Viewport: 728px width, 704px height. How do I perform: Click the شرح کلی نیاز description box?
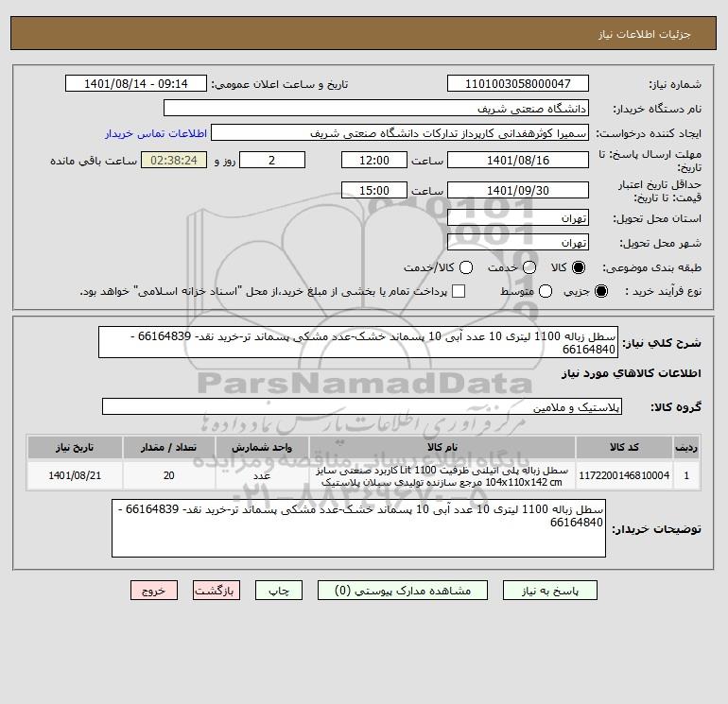pos(358,342)
